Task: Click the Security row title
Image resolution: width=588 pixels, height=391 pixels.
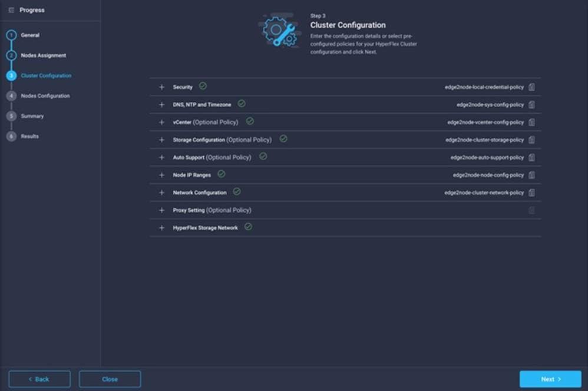Action: 183,87
